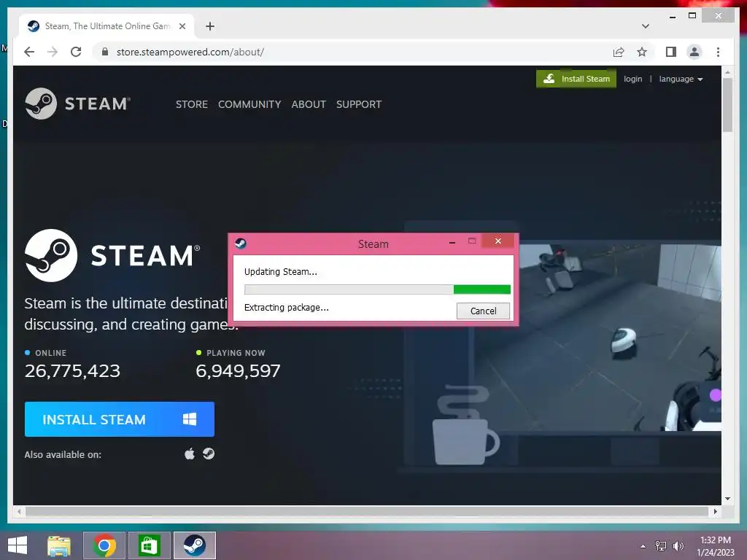747x560 pixels.
Task: Close the Steam updater dialog
Action: click(x=498, y=241)
